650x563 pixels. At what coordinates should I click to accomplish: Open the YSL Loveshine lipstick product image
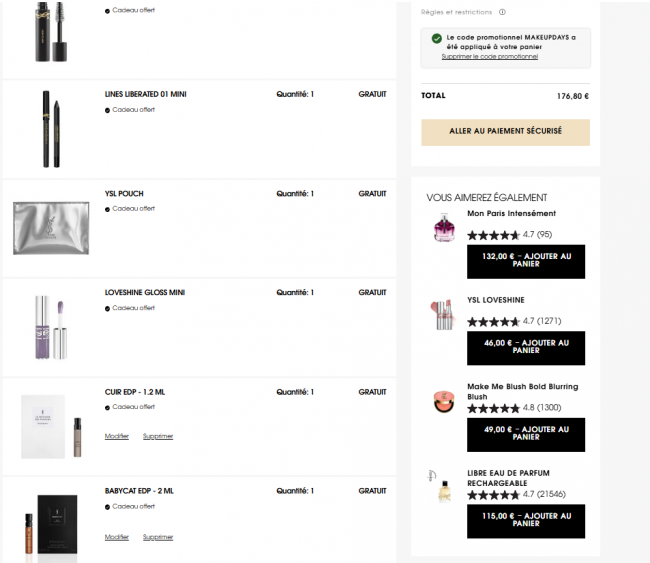point(444,315)
